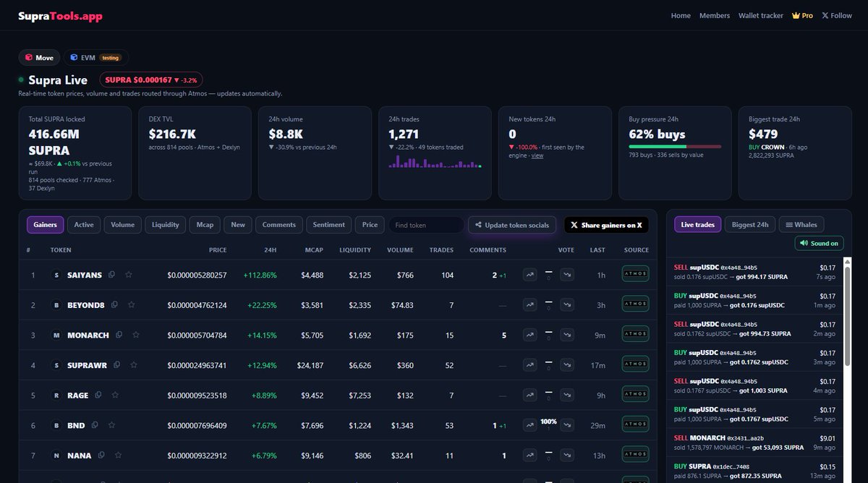This screenshot has height=483, width=868.
Task: Favorite the MONARCH token with the star
Action: (136, 335)
